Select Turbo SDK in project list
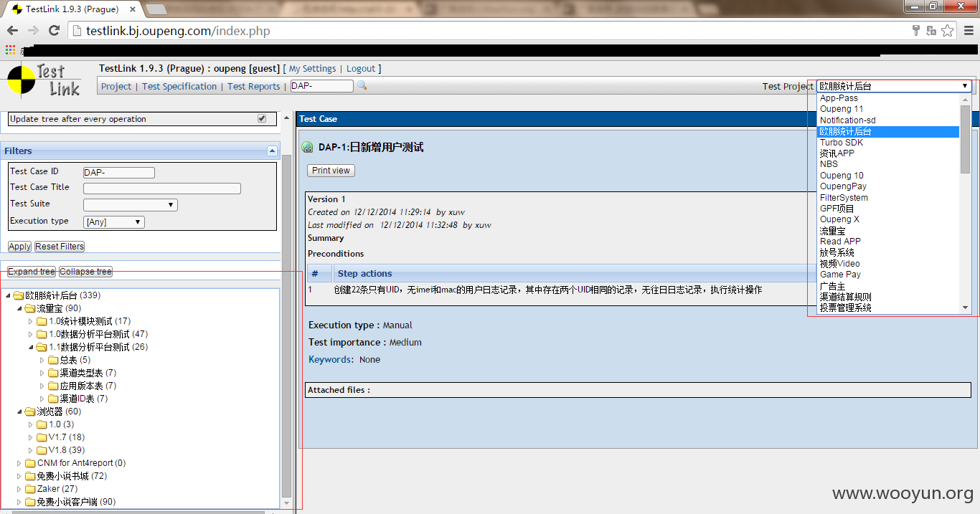Viewport: 980px width, 514px height. [888, 142]
